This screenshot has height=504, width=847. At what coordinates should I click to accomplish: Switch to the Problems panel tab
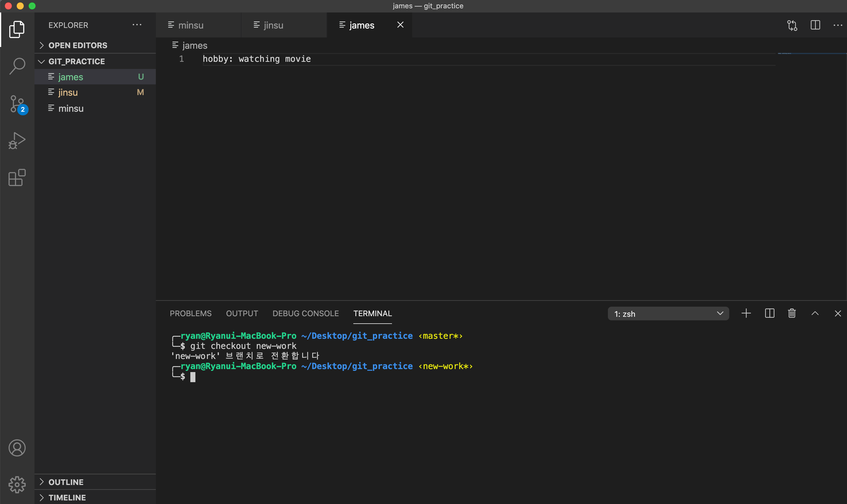[x=190, y=313]
